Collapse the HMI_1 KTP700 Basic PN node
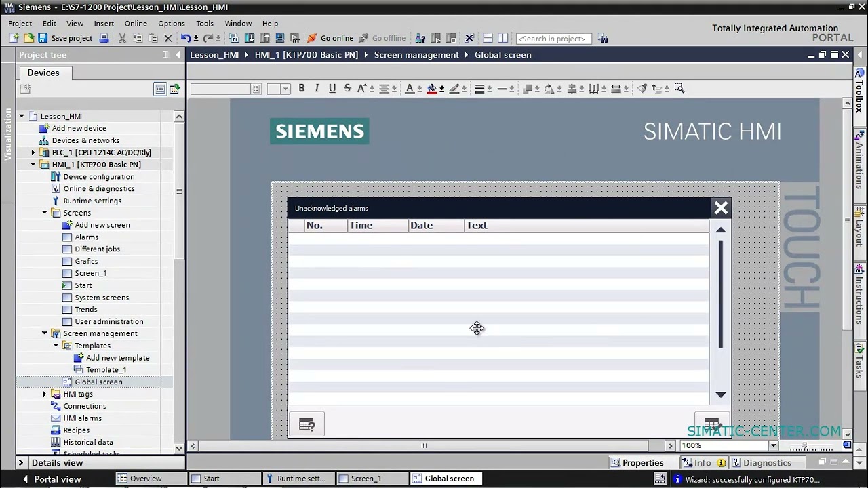Screen dimensions: 868x488 tap(33, 165)
